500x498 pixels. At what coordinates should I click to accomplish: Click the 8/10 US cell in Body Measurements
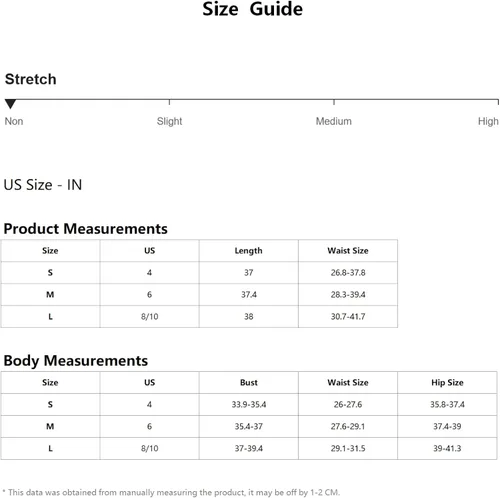(149, 449)
